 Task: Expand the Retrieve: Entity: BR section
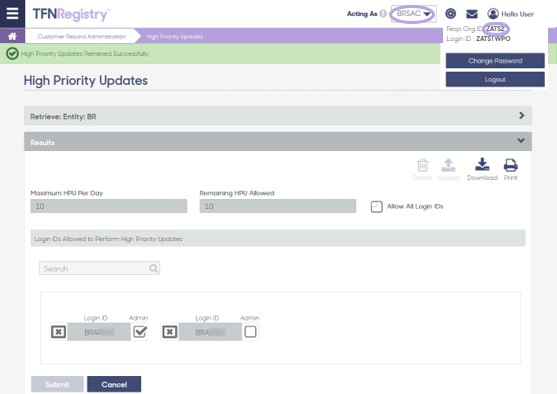point(278,116)
